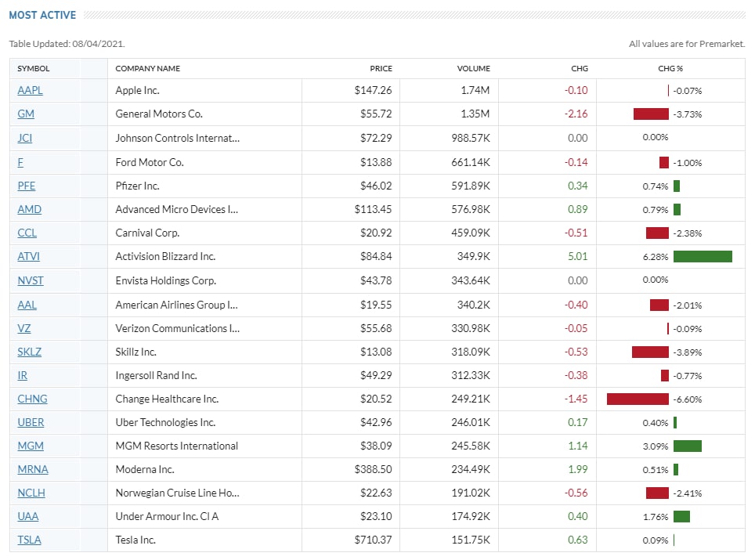
Task: Open the AMD ticker link
Action: (30, 209)
